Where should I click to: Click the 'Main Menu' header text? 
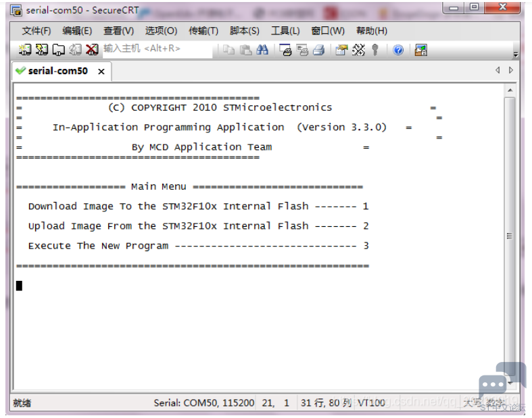(x=158, y=186)
